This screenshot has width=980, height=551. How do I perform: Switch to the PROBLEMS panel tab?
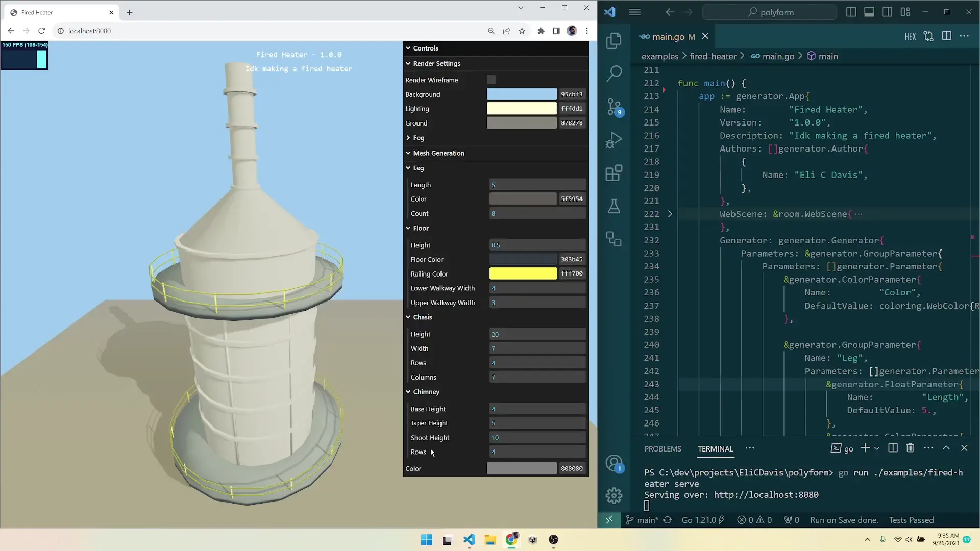click(x=663, y=448)
